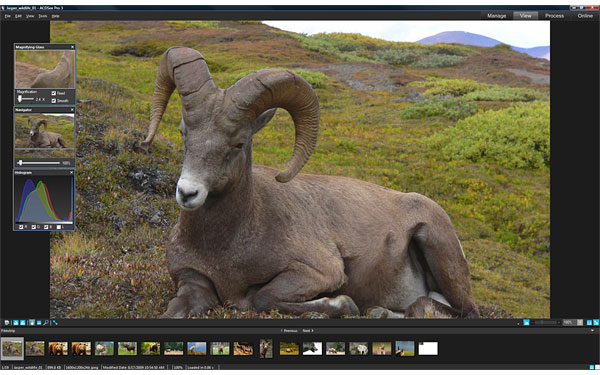This screenshot has height=375, width=600.
Task: Click the highlighted toolbar icon beside the magnifier
Action: pos(32,323)
